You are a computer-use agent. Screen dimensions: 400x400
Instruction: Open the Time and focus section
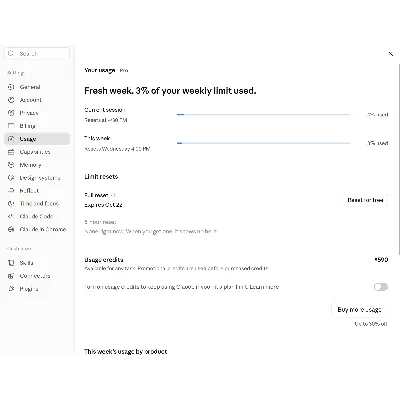coord(37,203)
